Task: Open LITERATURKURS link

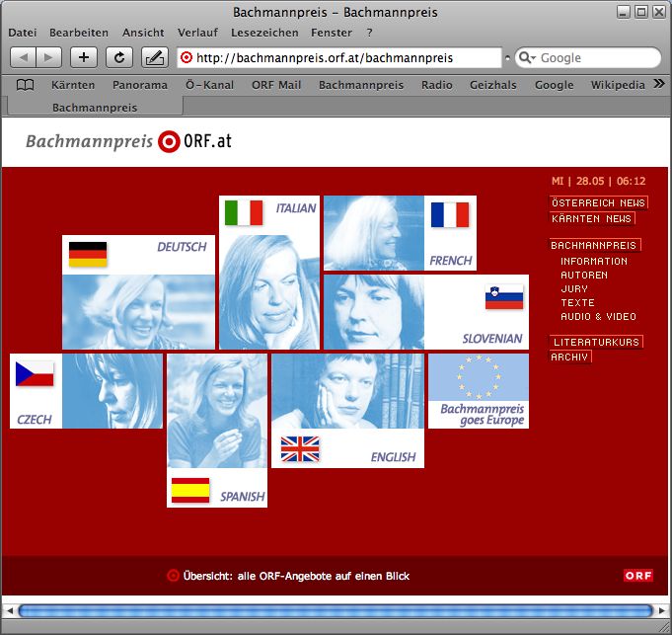Action: 596,342
